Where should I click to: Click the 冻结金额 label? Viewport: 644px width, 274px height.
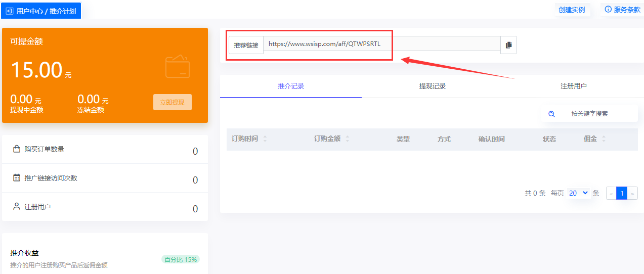(x=91, y=110)
